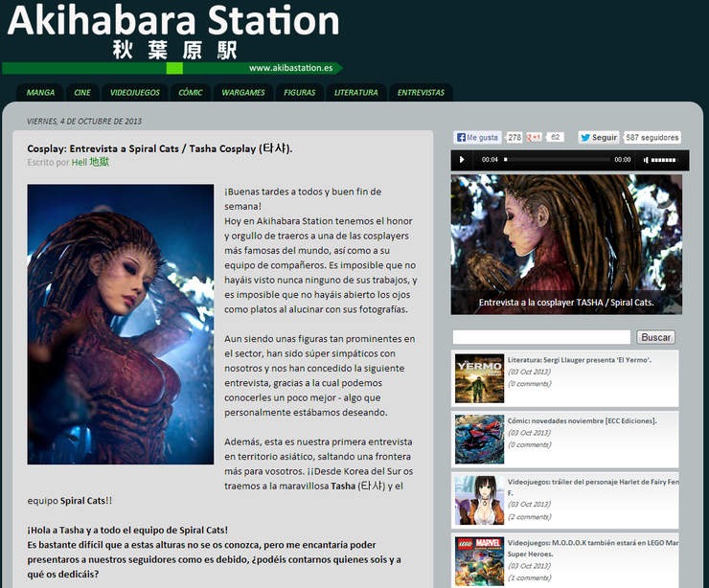Click the Facebook likes count 278
The height and width of the screenshot is (588, 709).
[515, 137]
